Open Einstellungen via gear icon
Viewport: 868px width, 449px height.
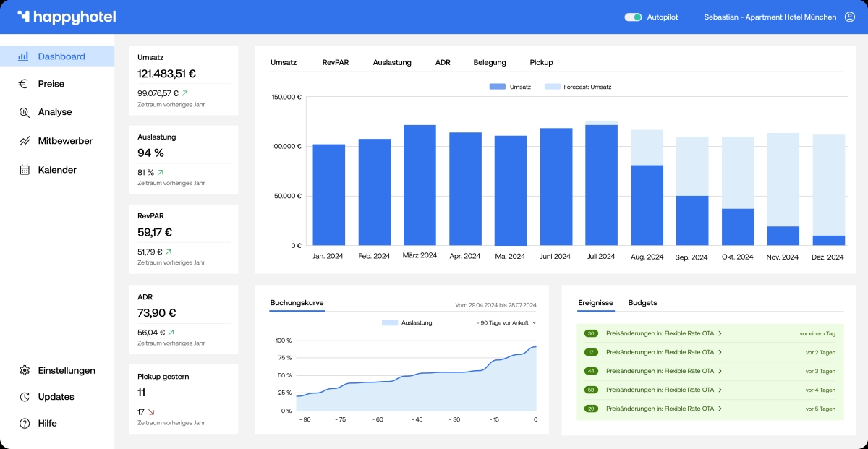tap(24, 370)
